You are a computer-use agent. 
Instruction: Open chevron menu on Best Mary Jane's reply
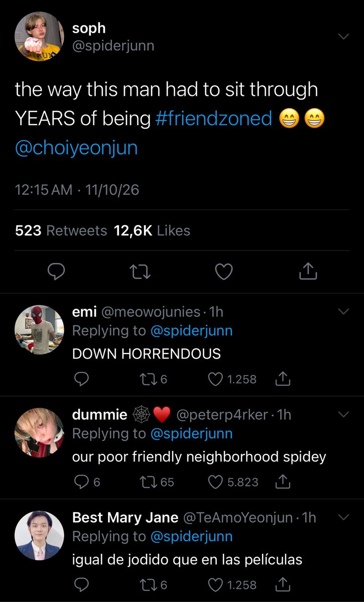click(x=343, y=518)
